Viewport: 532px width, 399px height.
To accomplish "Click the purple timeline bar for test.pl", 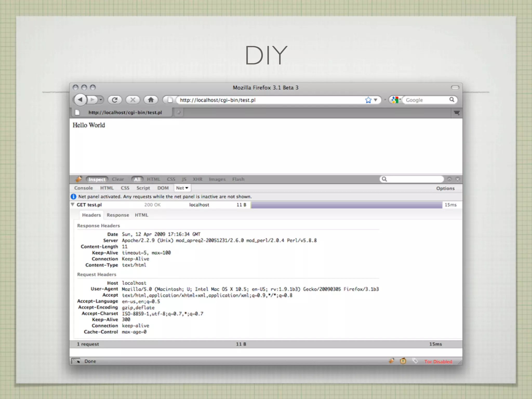I will click(347, 205).
